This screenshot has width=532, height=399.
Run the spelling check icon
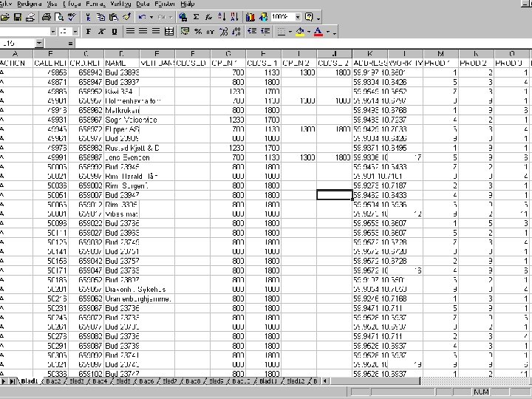pos(72,17)
